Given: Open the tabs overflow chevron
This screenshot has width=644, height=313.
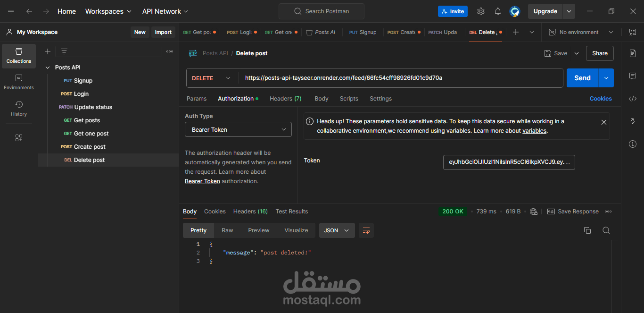Looking at the screenshot, I should click(x=532, y=32).
